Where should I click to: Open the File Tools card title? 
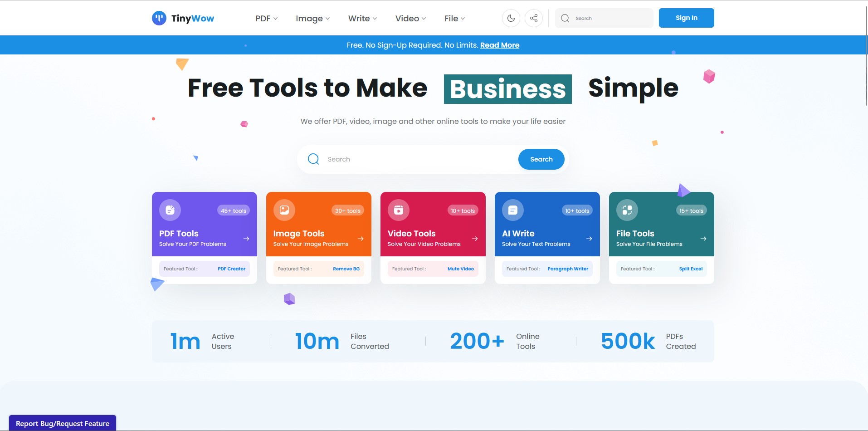(x=635, y=233)
